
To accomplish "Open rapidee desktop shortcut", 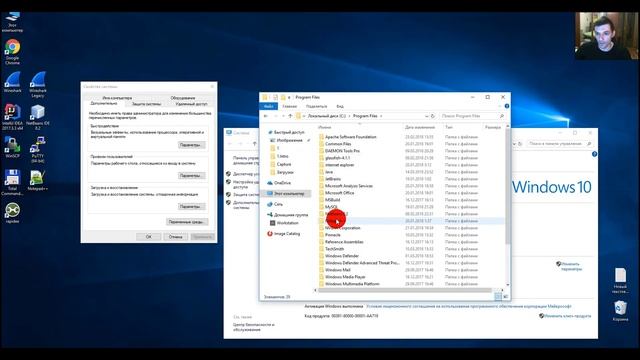I will pos(12,212).
